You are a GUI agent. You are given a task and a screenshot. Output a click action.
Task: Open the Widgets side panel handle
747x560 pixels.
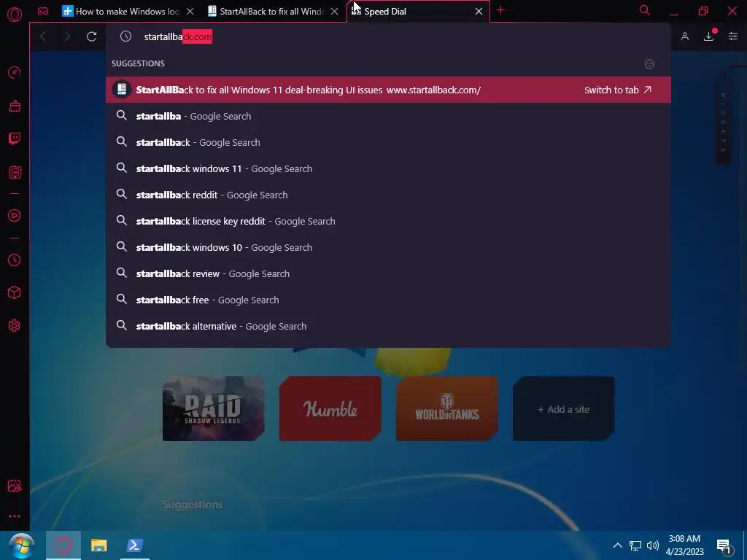tap(723, 122)
